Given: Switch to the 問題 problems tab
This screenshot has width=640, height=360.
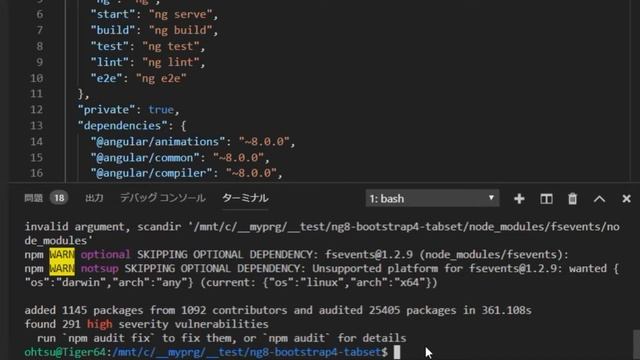Looking at the screenshot, I should (x=33, y=198).
